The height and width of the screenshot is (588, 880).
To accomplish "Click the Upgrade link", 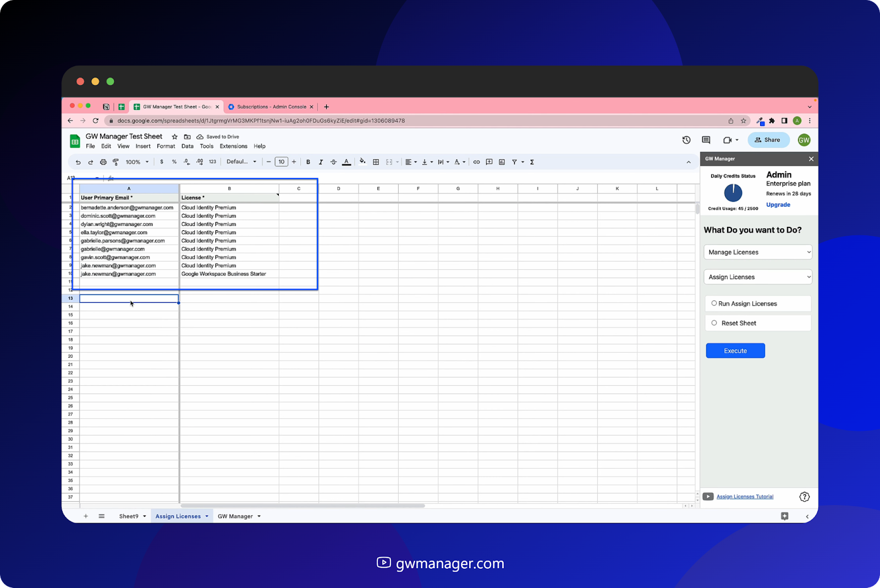I will (x=778, y=205).
